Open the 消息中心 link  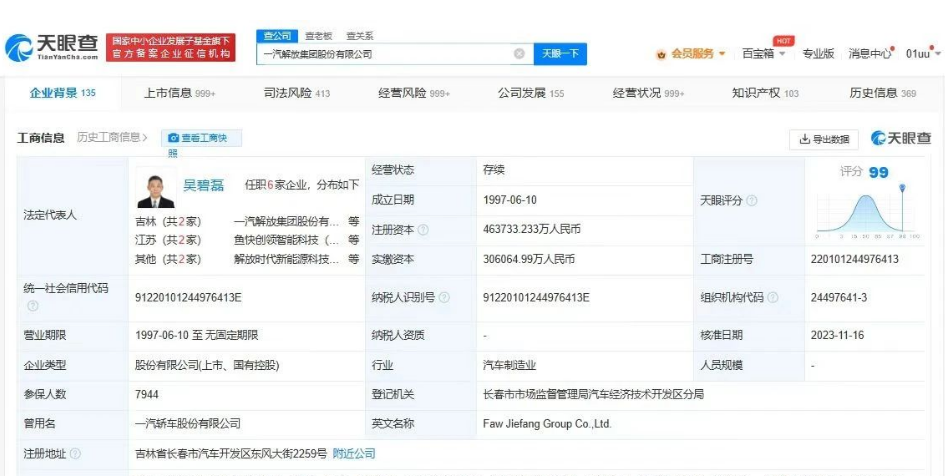pyautogui.click(x=870, y=54)
